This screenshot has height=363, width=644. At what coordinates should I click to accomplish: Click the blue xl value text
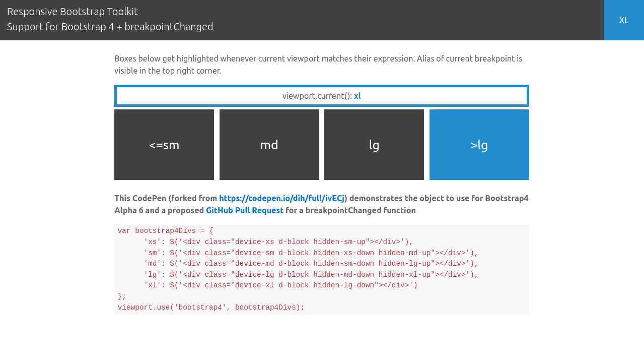[357, 96]
